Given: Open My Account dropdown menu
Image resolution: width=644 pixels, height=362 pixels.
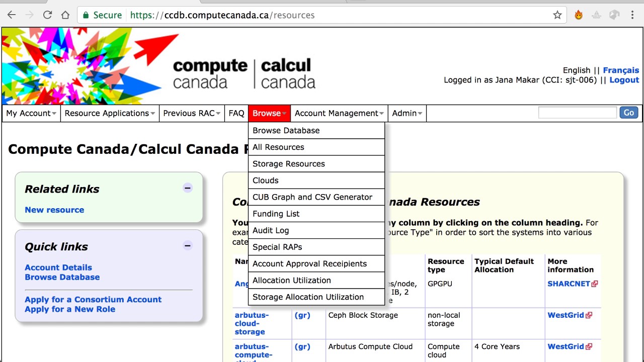Looking at the screenshot, I should [31, 113].
